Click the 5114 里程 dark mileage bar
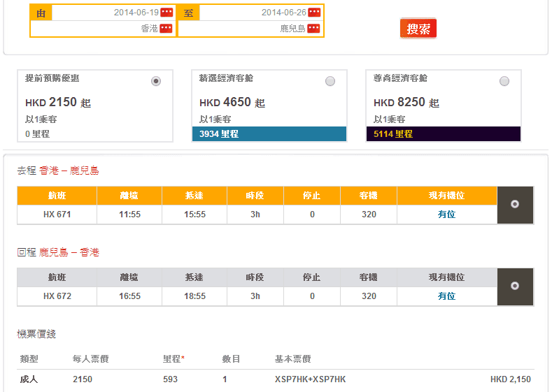Screen dimensions: 552x392 444,133
